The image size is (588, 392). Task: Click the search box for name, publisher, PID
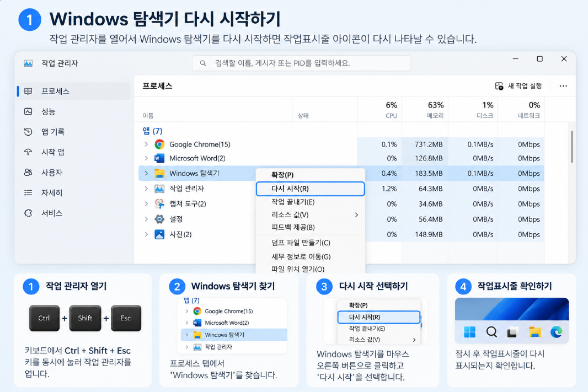pyautogui.click(x=302, y=63)
